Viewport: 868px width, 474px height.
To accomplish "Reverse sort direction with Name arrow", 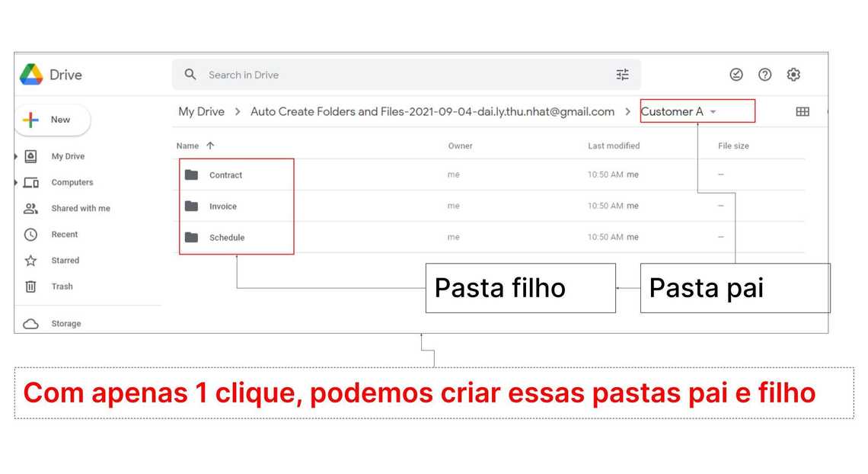I will click(210, 146).
